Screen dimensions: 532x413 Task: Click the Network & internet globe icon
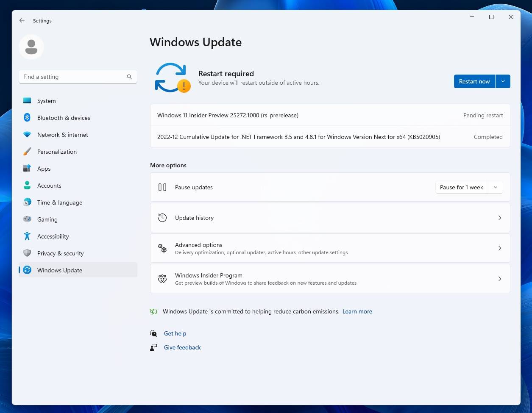point(27,135)
